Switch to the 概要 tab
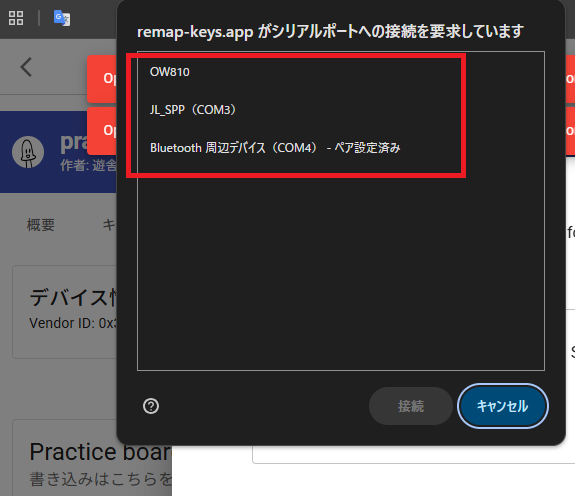Viewport: 575px width, 496px height. pos(41,225)
